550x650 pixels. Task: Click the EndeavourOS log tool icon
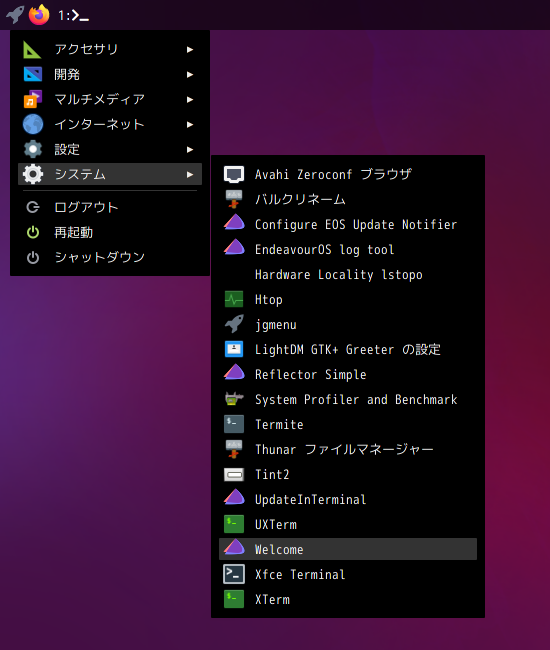234,248
